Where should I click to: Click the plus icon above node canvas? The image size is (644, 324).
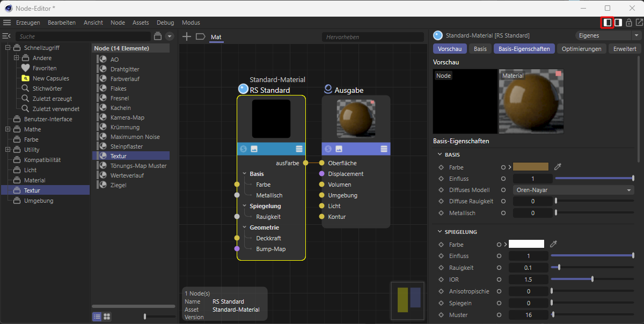pyautogui.click(x=186, y=36)
